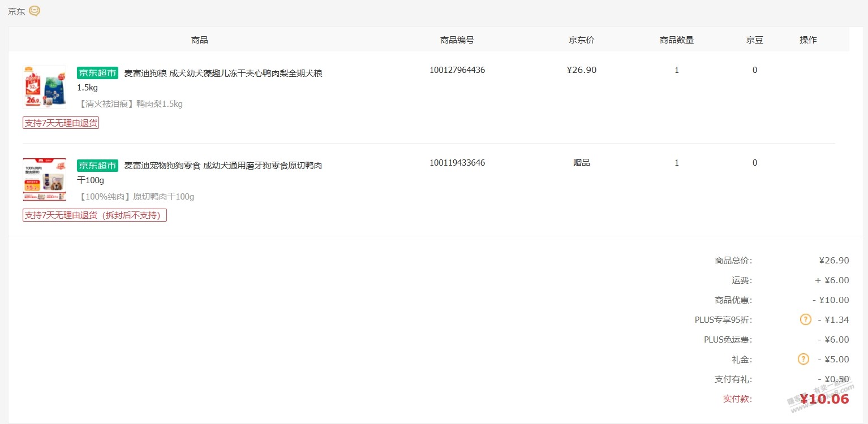The image size is (868, 424).
Task: Click the ¥26.90 amount beside 商品总价
Action: 834,261
